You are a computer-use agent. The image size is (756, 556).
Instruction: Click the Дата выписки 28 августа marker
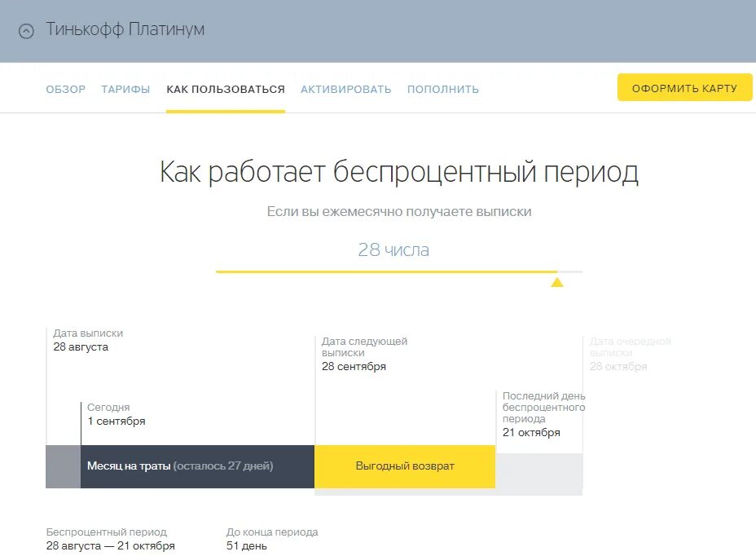click(x=88, y=340)
